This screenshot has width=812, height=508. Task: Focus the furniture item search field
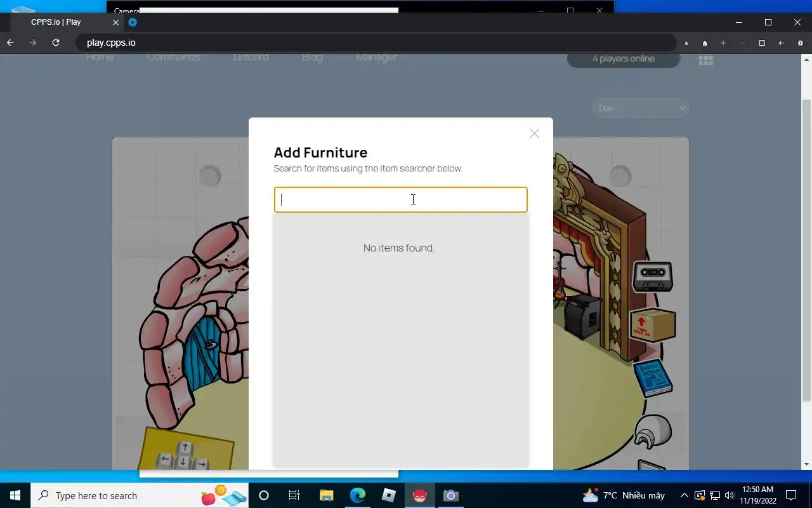pos(400,199)
